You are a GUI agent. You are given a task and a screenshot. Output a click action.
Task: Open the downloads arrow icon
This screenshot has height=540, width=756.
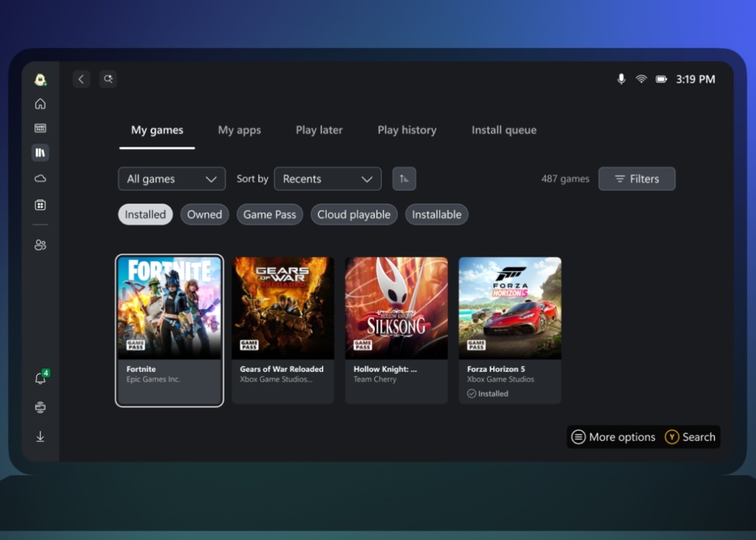coord(40,437)
